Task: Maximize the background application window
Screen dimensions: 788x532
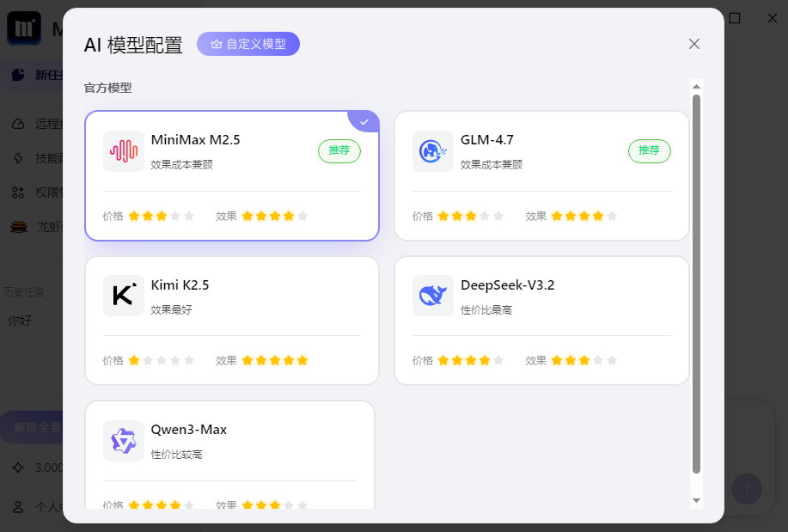Action: click(x=735, y=18)
